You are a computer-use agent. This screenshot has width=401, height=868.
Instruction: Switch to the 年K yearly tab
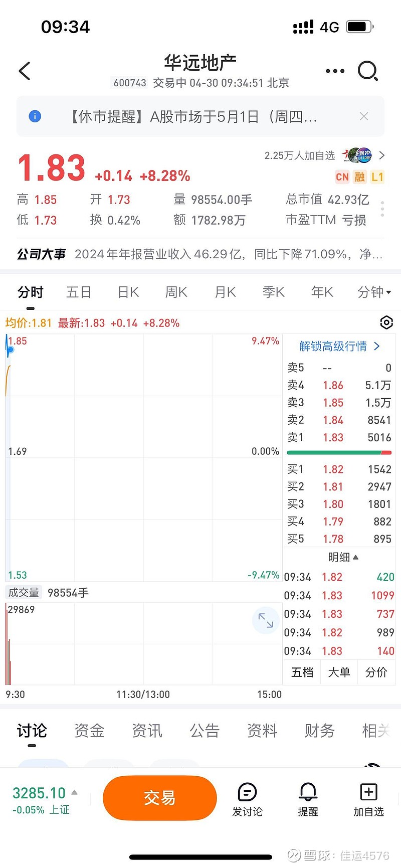tap(322, 292)
